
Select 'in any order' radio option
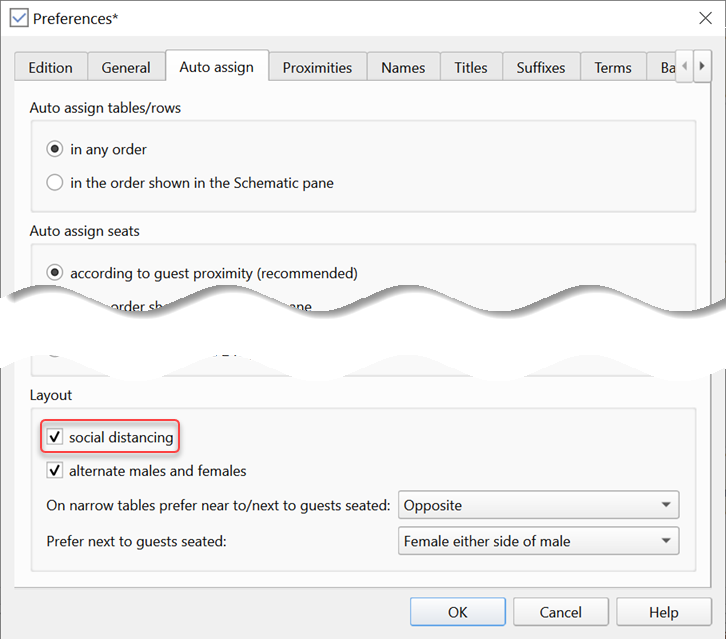click(x=55, y=149)
